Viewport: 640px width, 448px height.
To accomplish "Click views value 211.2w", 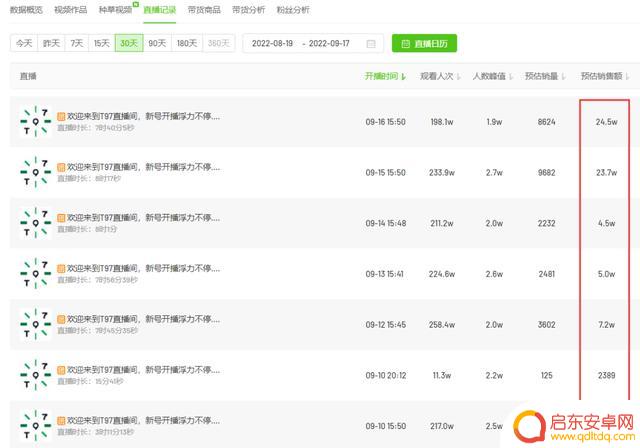I will (442, 223).
